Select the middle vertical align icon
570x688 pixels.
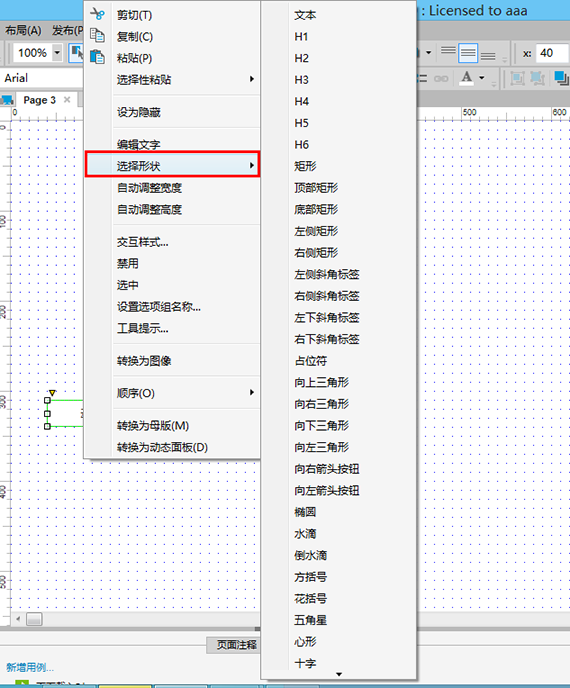468,53
